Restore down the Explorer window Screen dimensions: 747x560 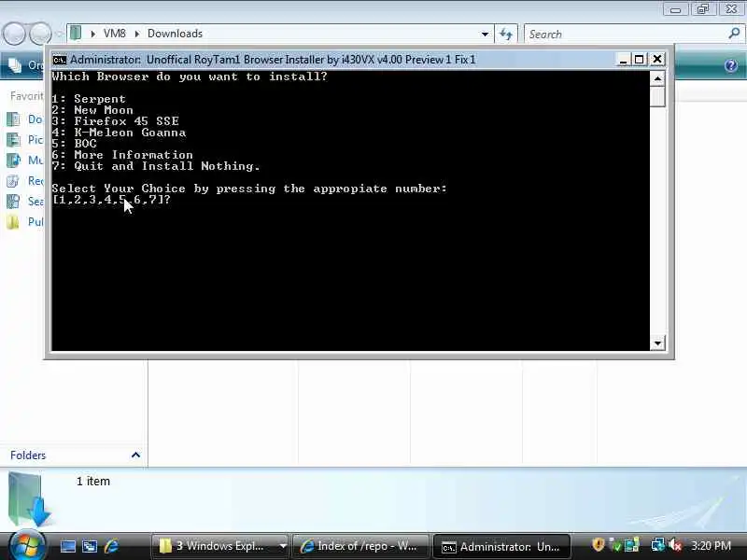point(703,9)
